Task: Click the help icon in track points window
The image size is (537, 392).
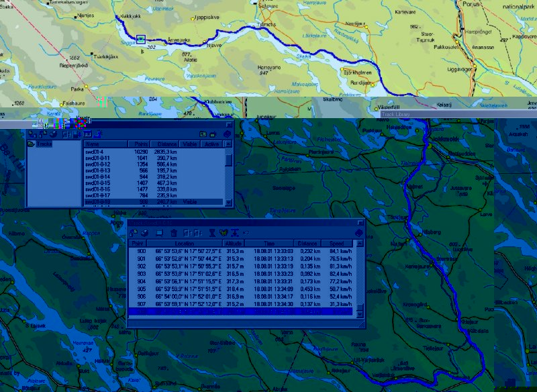Action: click(359, 233)
